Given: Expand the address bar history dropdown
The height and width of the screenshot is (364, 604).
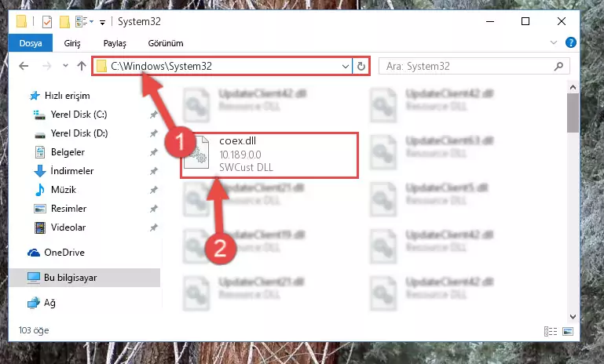Looking at the screenshot, I should pos(345,66).
